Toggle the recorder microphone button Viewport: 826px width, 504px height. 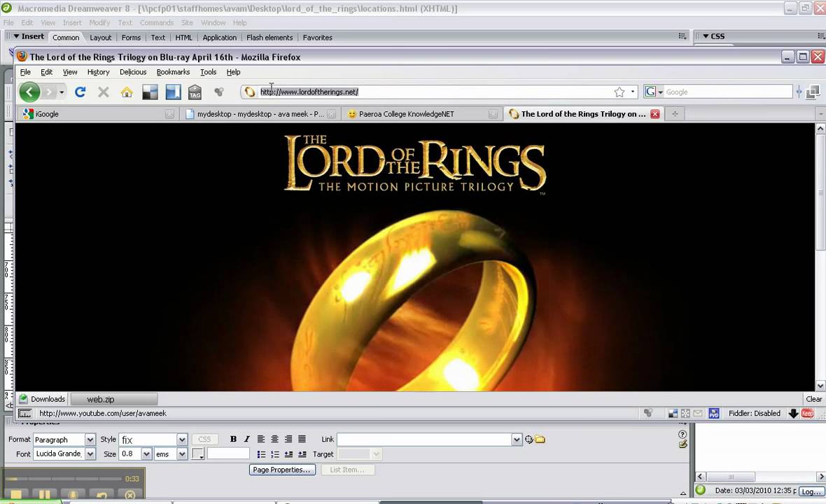click(73, 494)
